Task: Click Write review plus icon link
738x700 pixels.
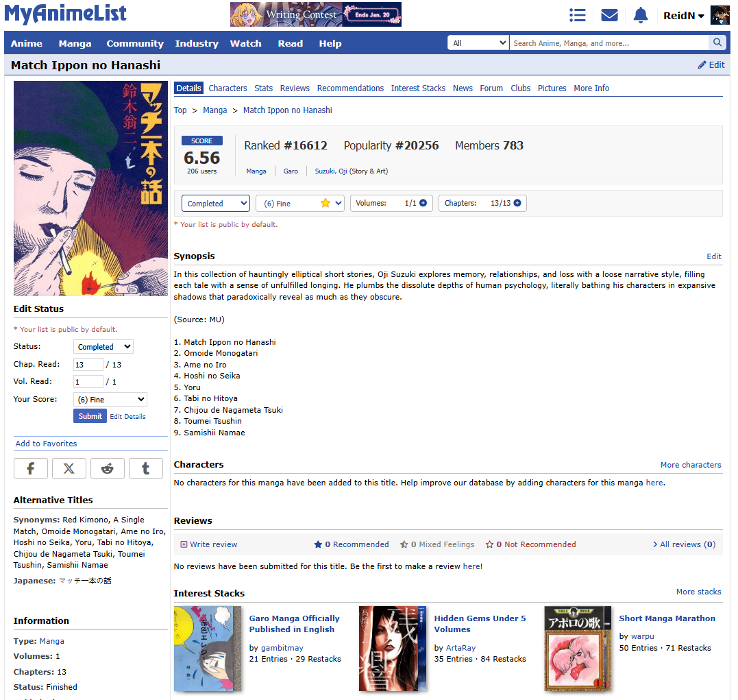Action: [209, 544]
